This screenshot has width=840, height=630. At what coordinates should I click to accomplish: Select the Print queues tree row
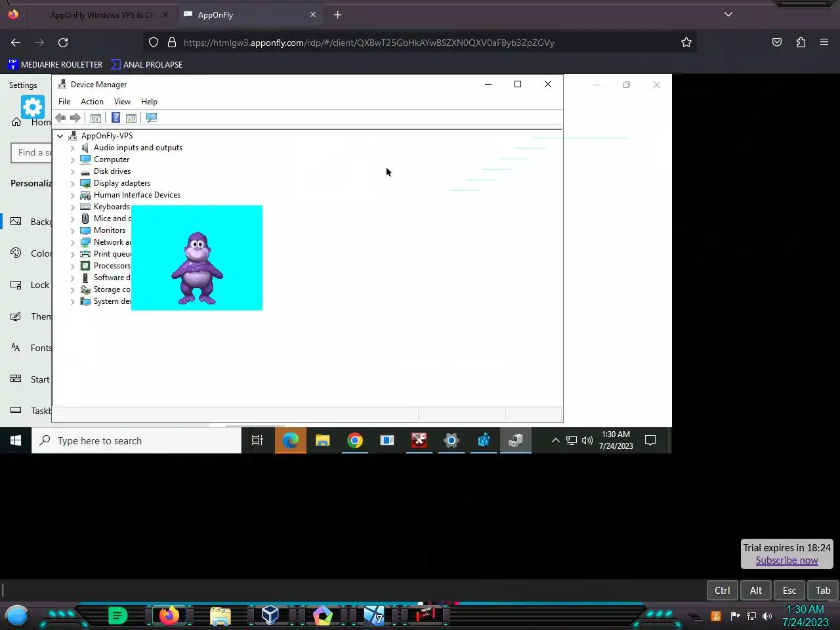(106, 255)
